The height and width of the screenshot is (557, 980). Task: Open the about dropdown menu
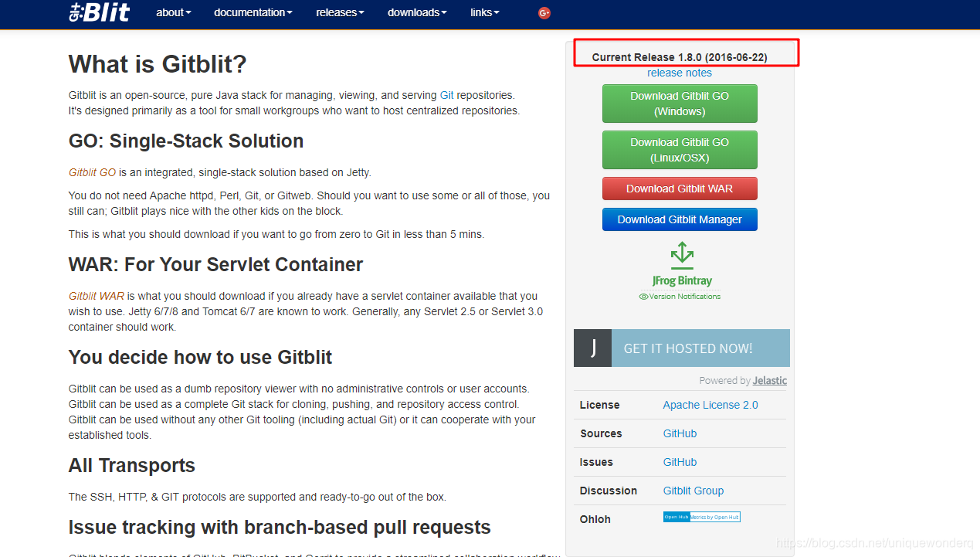174,12
